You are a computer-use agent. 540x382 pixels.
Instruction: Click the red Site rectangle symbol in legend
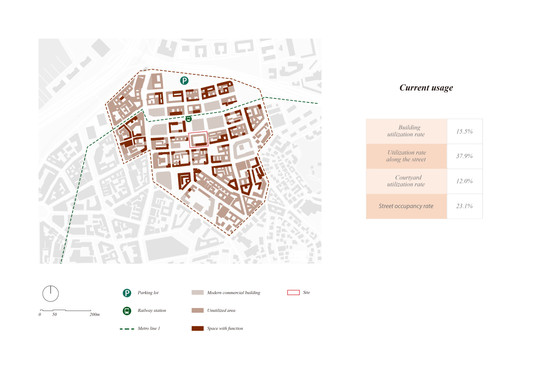[x=293, y=292]
